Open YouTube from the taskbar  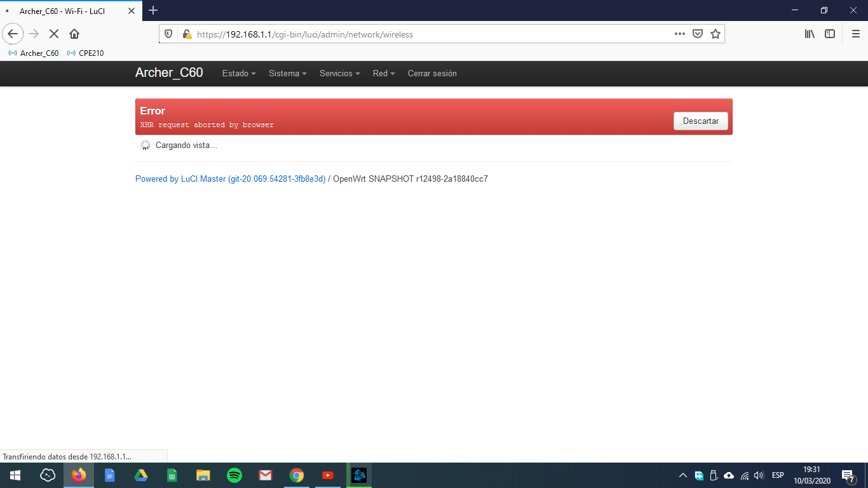[x=328, y=475]
